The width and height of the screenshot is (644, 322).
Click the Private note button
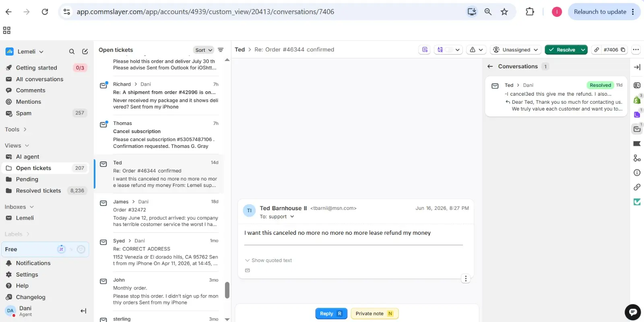[374, 314]
